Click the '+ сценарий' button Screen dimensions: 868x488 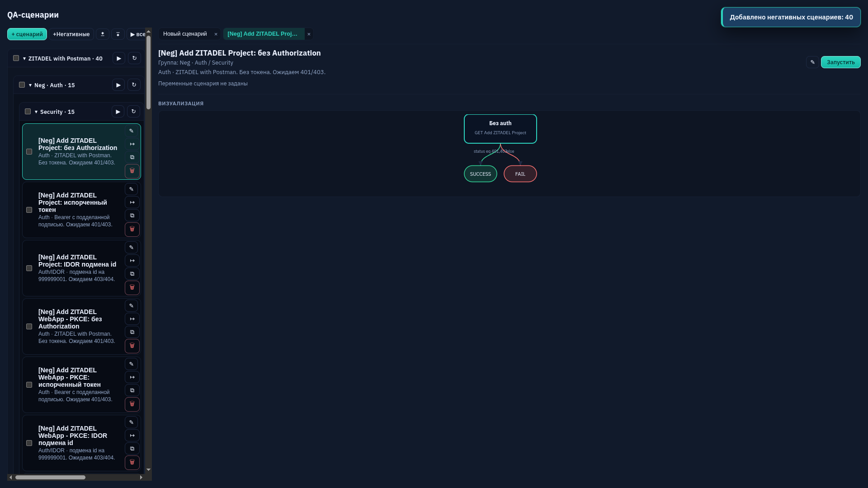[x=27, y=34]
